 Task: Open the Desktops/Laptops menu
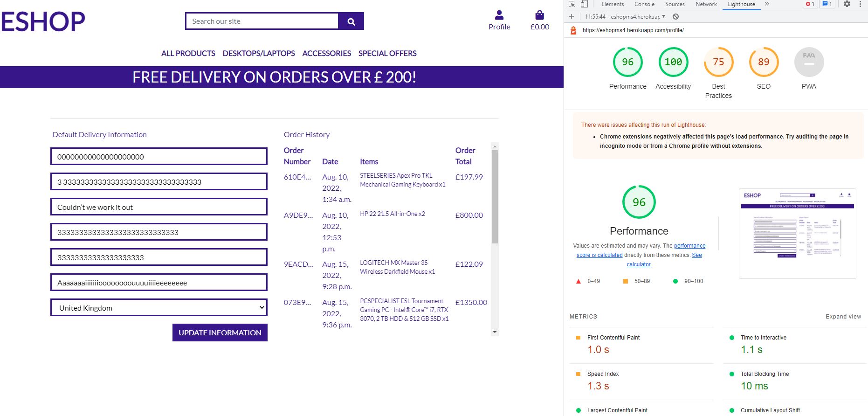(x=259, y=54)
